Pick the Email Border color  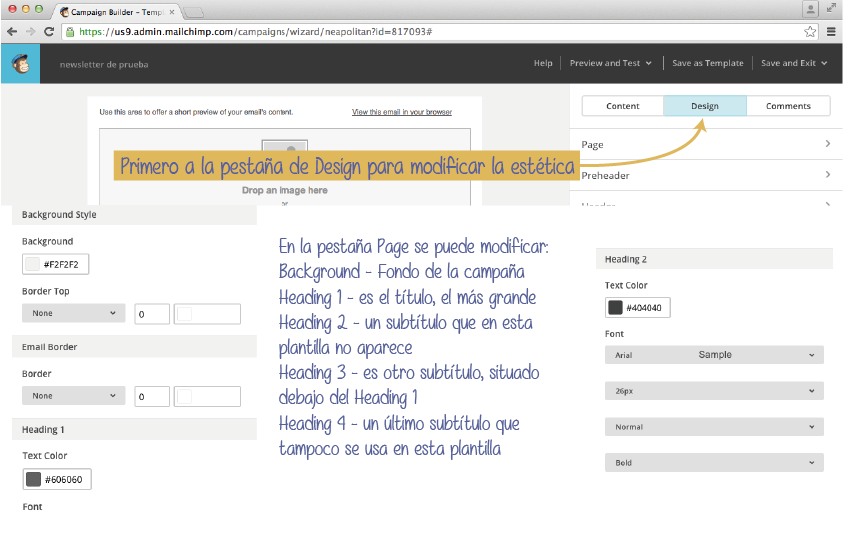[207, 397]
